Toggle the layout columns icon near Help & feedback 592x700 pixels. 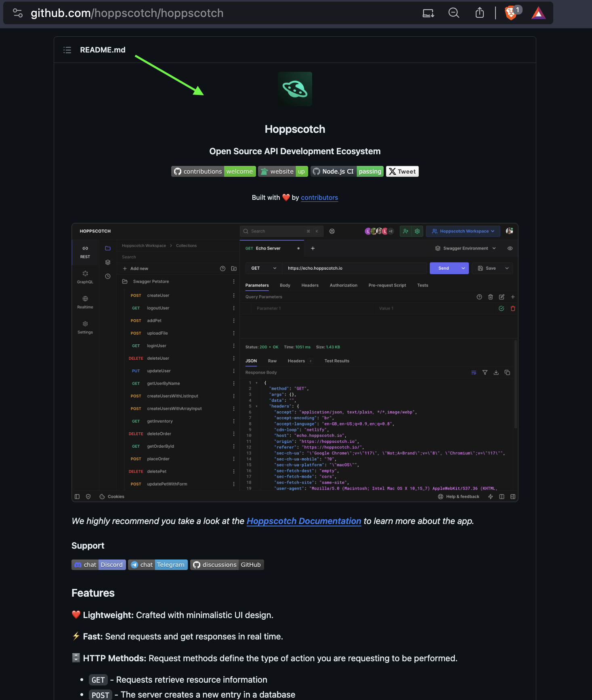click(x=502, y=497)
